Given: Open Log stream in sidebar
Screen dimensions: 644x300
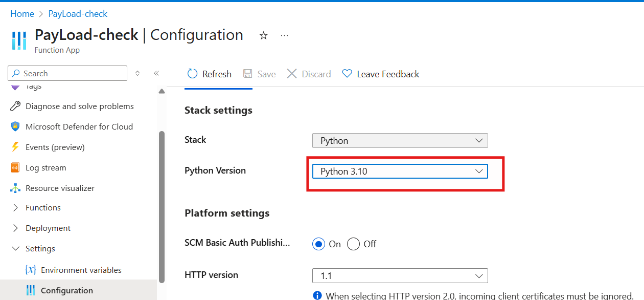Looking at the screenshot, I should click(45, 168).
